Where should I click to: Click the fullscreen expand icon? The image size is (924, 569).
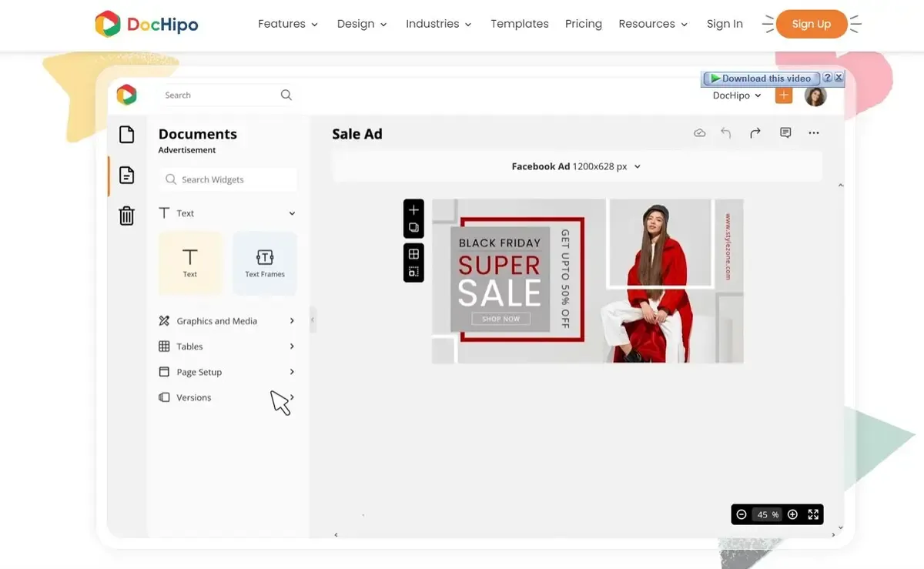[813, 514]
